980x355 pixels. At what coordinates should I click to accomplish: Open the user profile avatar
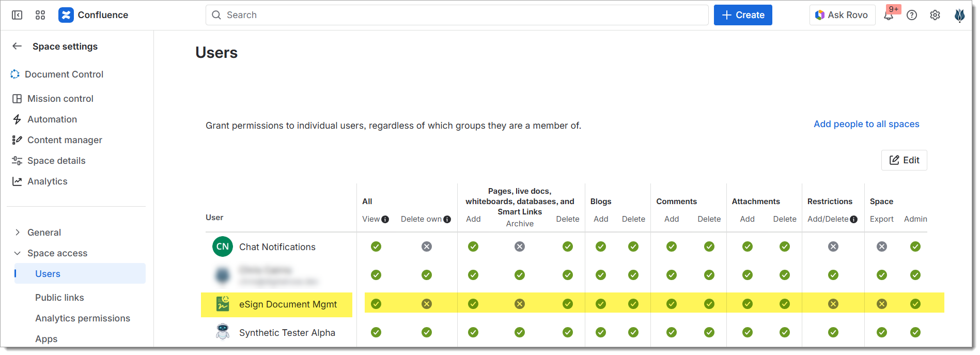959,16
